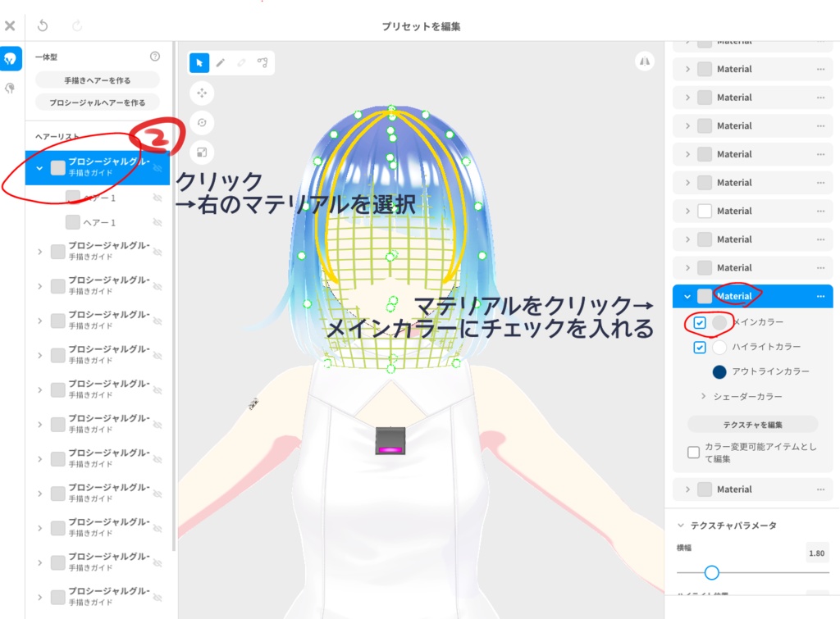Select the arrow selection tool
This screenshot has height=619, width=840.
(x=199, y=62)
